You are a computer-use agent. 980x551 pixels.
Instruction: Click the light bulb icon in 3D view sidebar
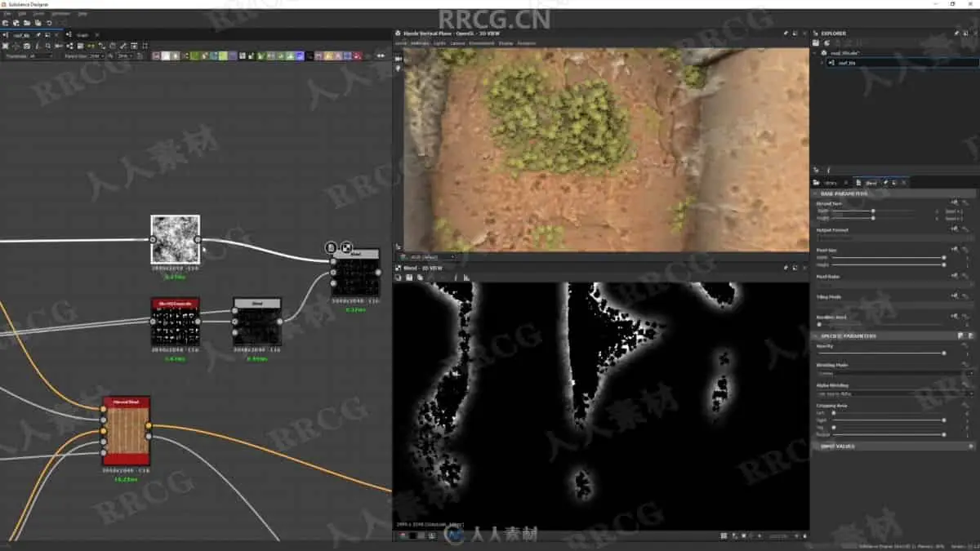(x=399, y=69)
